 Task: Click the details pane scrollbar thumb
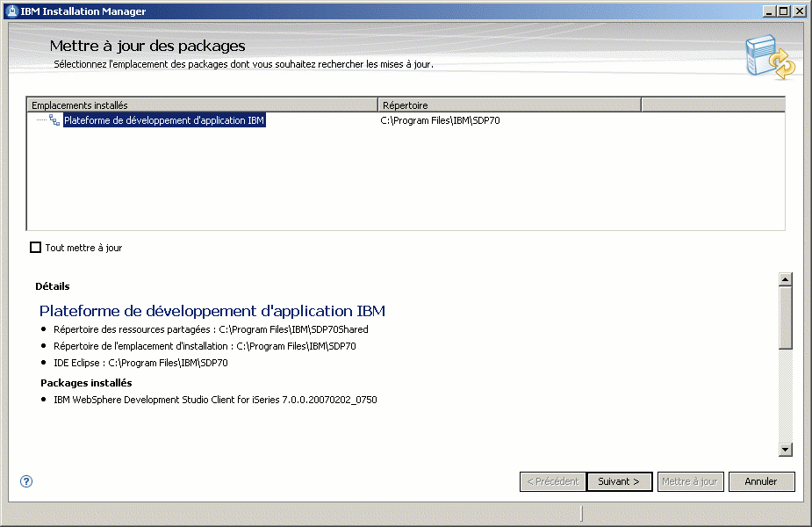(785, 318)
